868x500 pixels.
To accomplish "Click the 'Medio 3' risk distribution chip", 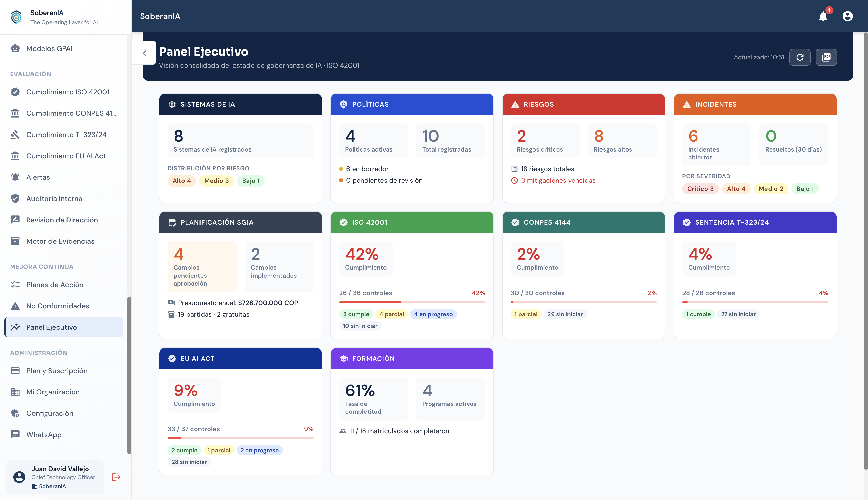I will click(x=216, y=181).
